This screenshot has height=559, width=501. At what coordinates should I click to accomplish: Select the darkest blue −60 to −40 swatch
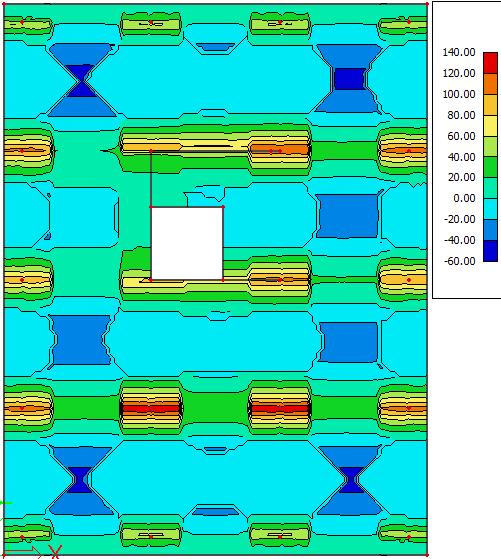490,251
